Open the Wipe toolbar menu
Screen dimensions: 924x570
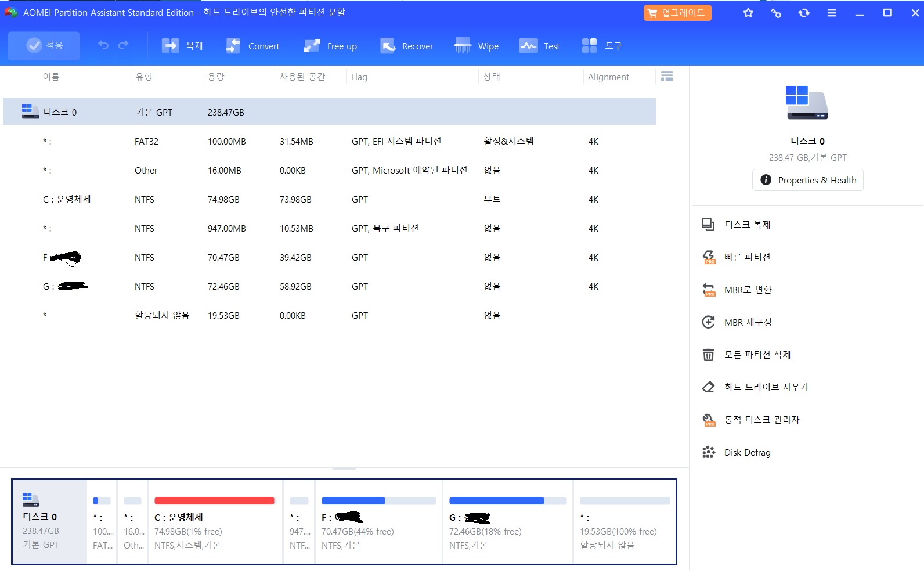click(x=477, y=46)
